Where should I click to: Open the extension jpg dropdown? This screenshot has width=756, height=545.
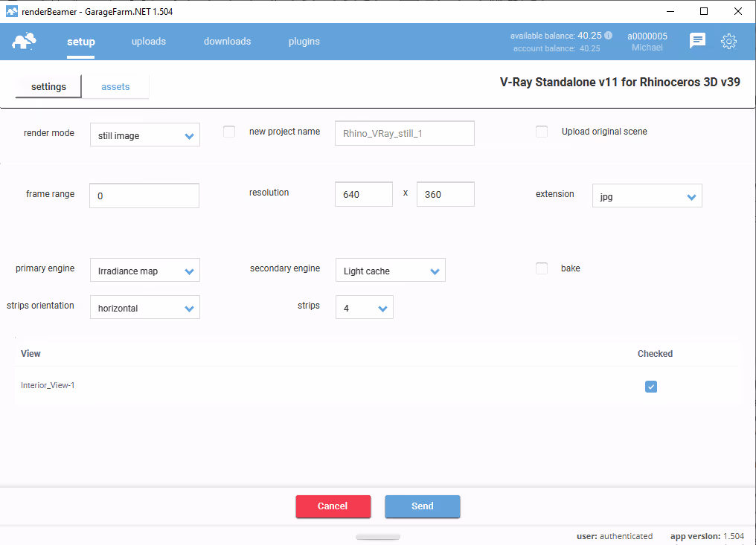coord(647,196)
